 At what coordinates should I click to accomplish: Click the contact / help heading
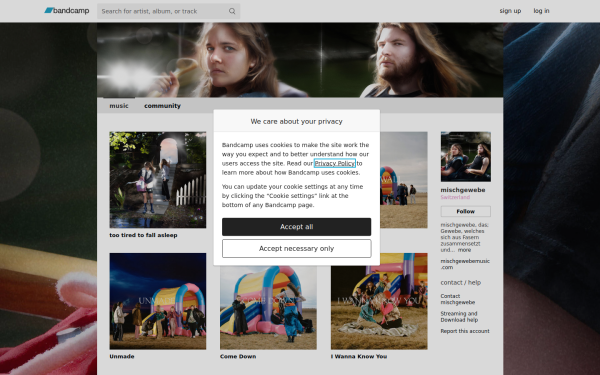point(460,282)
